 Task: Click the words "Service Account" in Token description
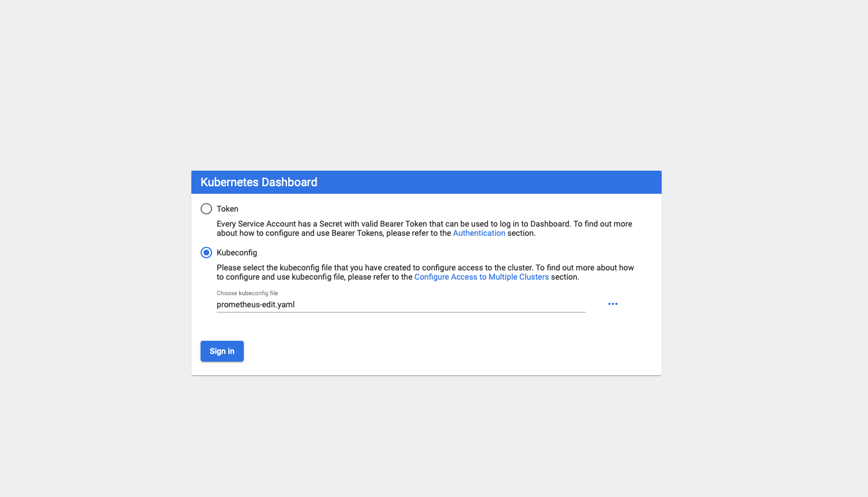[267, 224]
